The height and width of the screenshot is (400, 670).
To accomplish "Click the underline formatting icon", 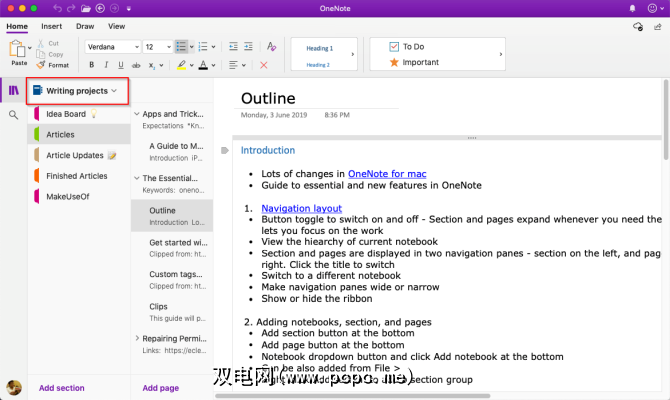I will point(120,65).
